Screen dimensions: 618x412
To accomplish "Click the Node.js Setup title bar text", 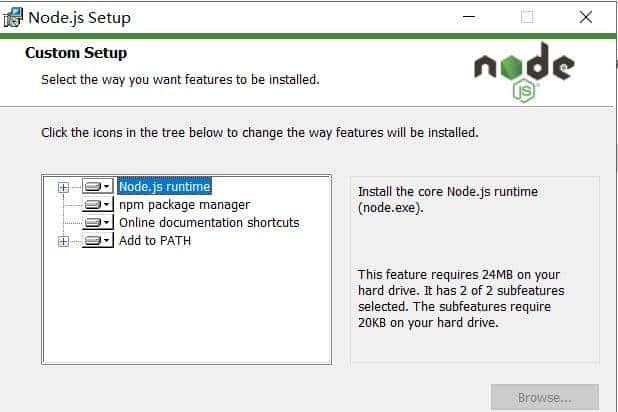I will click(x=79, y=17).
